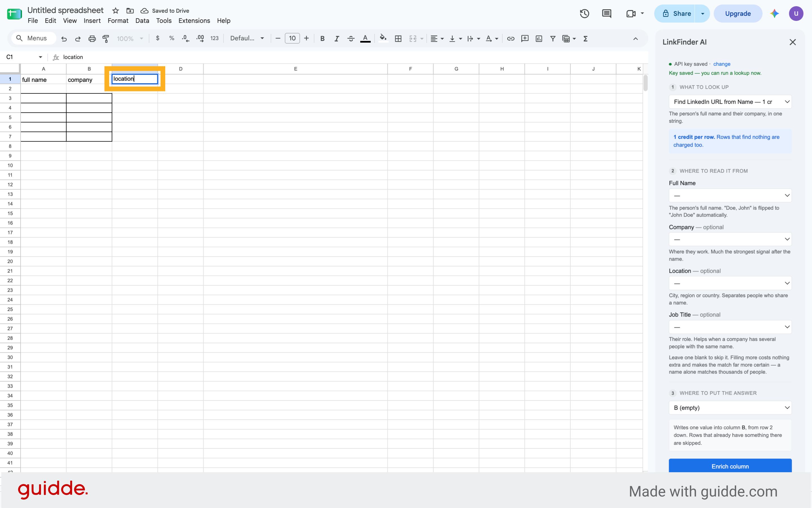Viewport: 812px width, 508px height.
Task: Print the spreadsheet using printer icon
Action: (x=92, y=39)
